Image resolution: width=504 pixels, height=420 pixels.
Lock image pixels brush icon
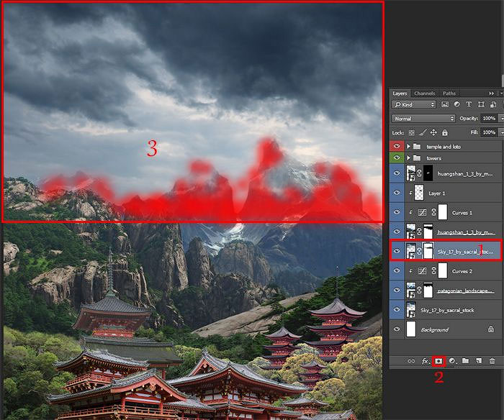click(x=423, y=132)
